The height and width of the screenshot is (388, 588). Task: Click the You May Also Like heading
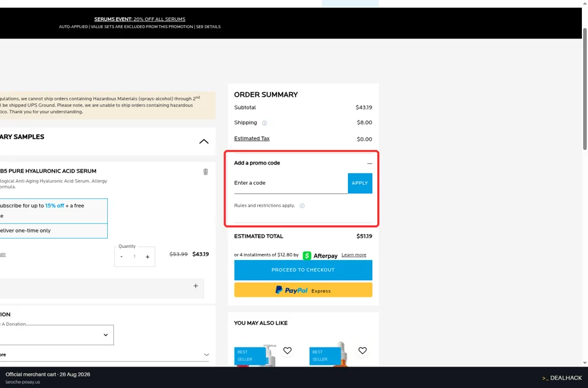[261, 323]
